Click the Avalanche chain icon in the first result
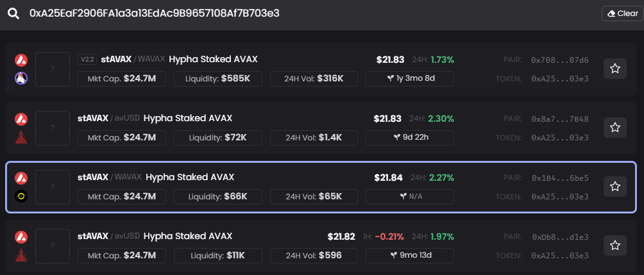 (x=21, y=60)
